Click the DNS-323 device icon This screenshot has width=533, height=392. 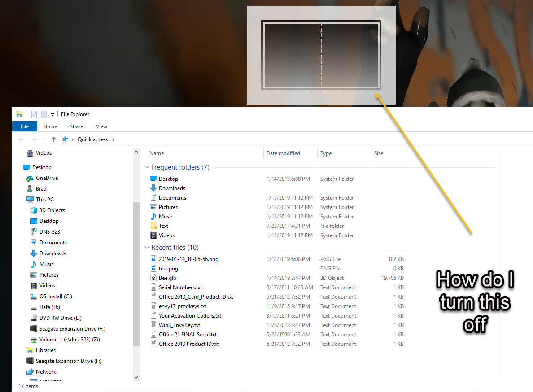pos(33,232)
